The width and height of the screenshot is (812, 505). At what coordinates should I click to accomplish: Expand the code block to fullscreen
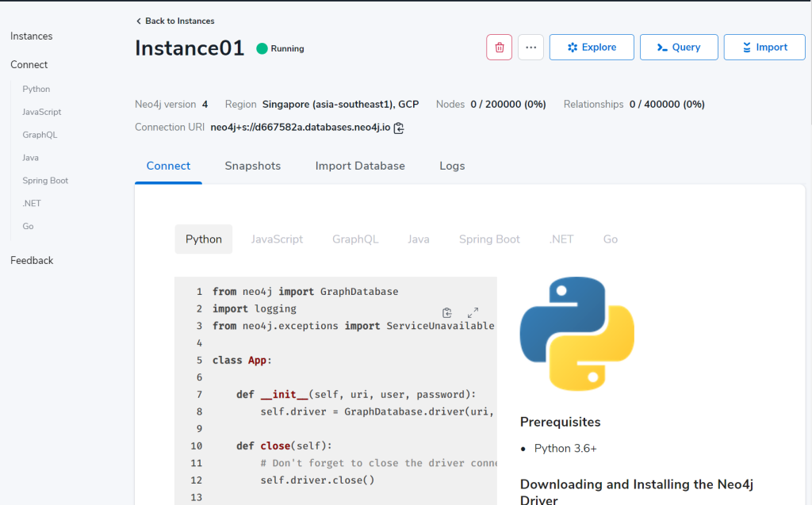tap(473, 313)
